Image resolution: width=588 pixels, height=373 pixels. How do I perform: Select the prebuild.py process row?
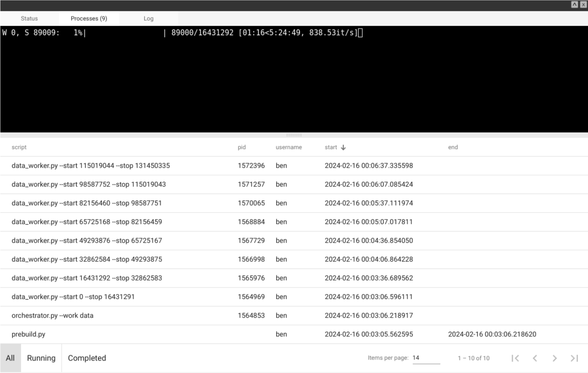click(114, 334)
